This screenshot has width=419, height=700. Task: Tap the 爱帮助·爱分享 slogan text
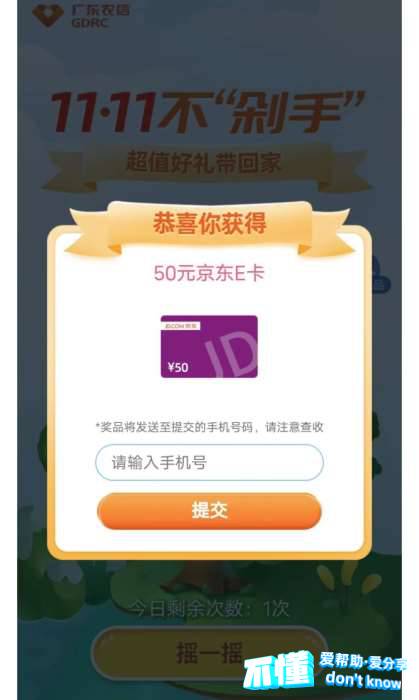click(363, 662)
